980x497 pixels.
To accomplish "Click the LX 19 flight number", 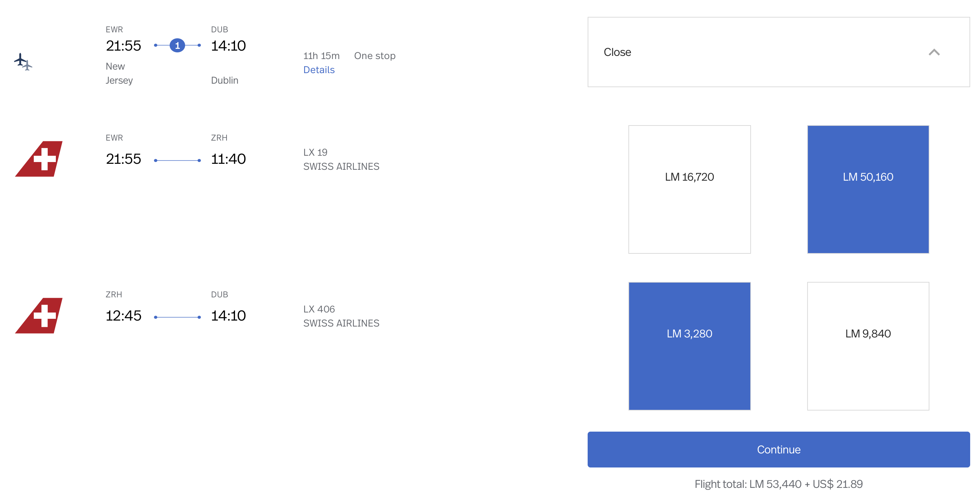I will [x=315, y=153].
